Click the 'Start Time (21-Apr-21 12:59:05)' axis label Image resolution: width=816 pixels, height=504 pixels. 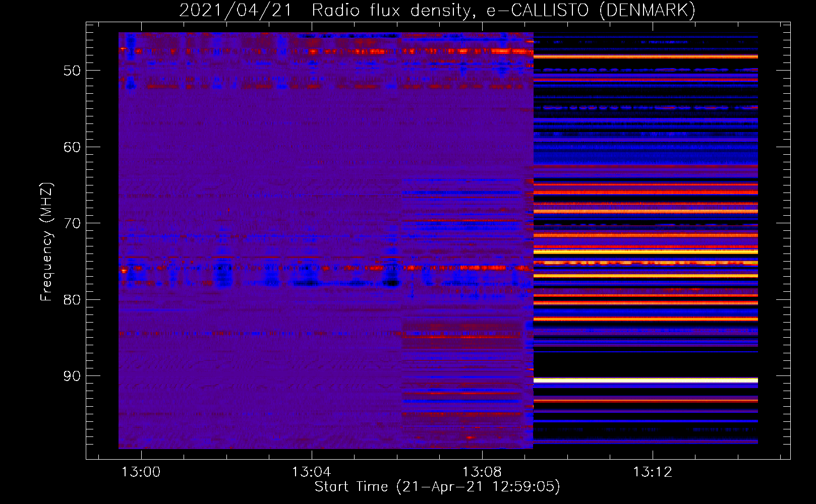point(437,487)
